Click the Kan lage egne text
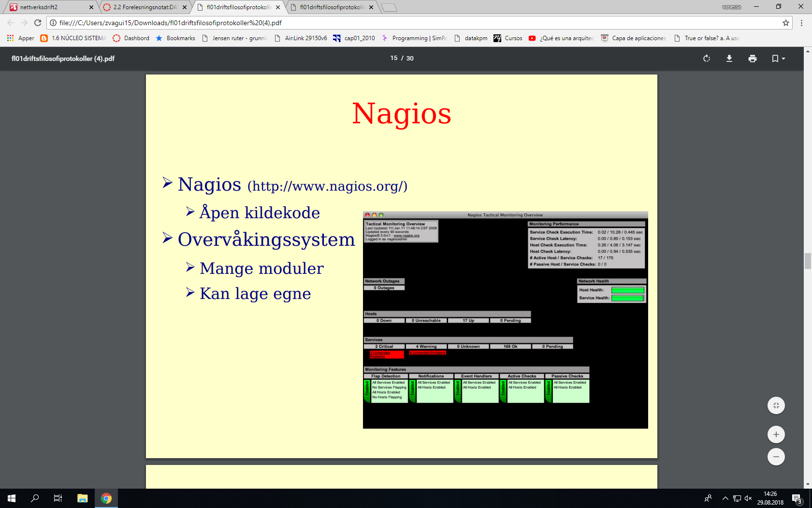The height and width of the screenshot is (508, 812). click(255, 294)
